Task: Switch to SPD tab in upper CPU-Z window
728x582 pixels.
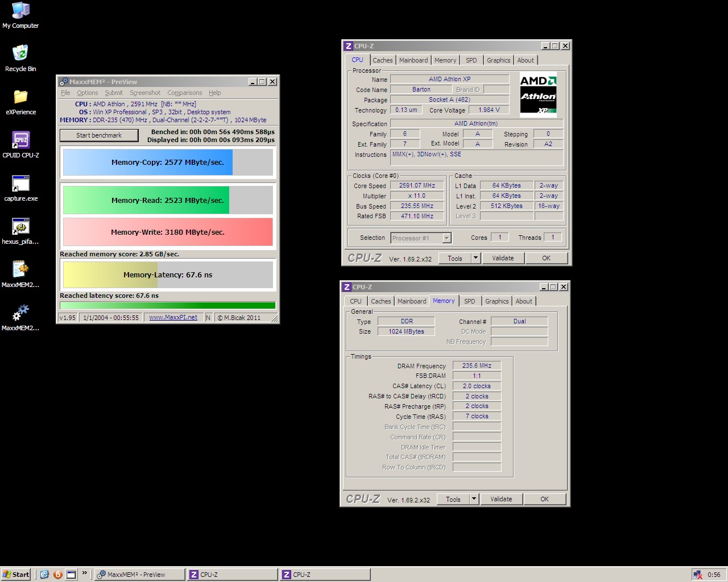Action: (x=471, y=60)
